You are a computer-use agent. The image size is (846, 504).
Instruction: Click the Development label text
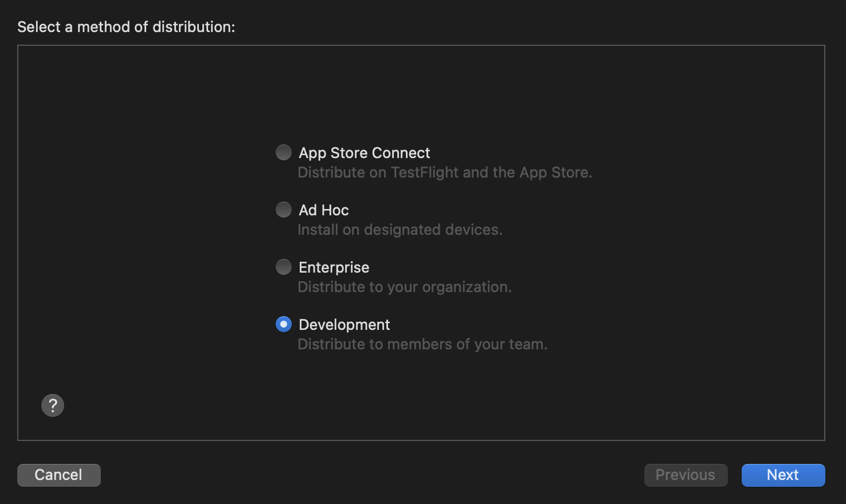coord(344,324)
